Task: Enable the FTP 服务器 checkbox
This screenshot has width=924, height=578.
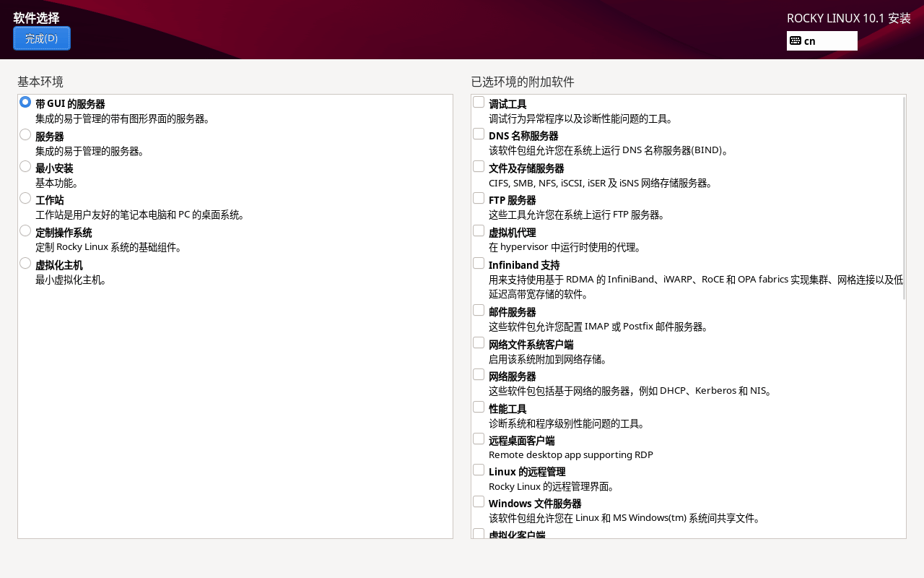Action: click(x=479, y=198)
